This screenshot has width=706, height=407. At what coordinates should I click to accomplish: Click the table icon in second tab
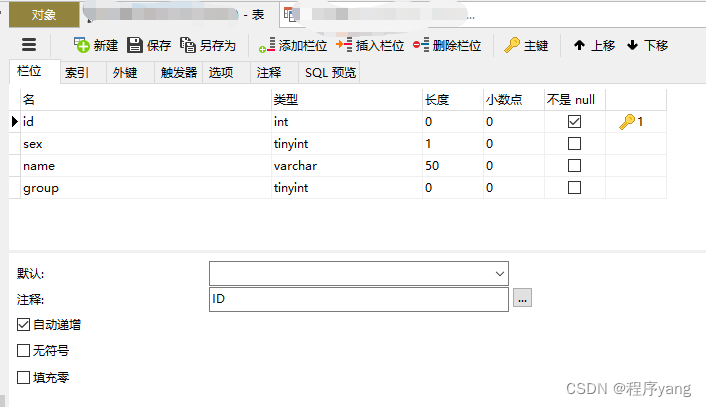pos(289,14)
